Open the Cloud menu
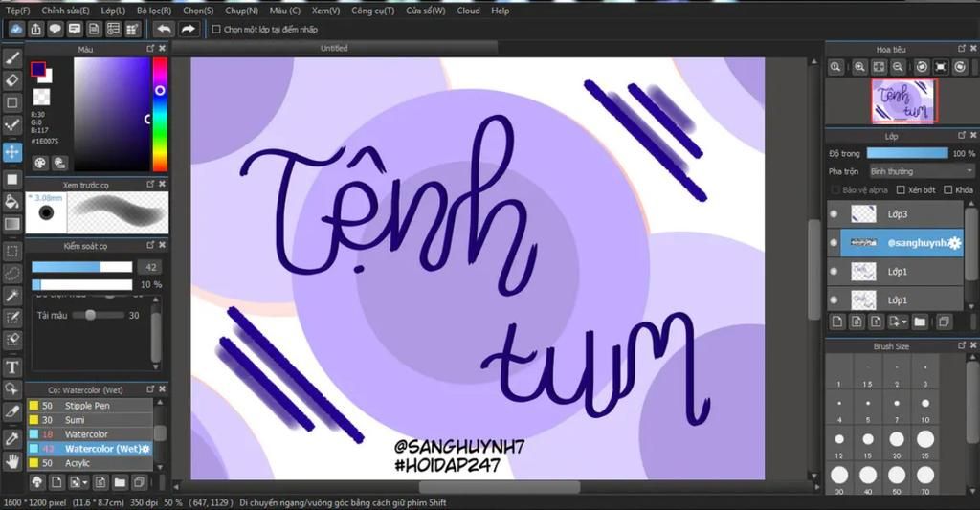980x510 pixels. (x=468, y=11)
